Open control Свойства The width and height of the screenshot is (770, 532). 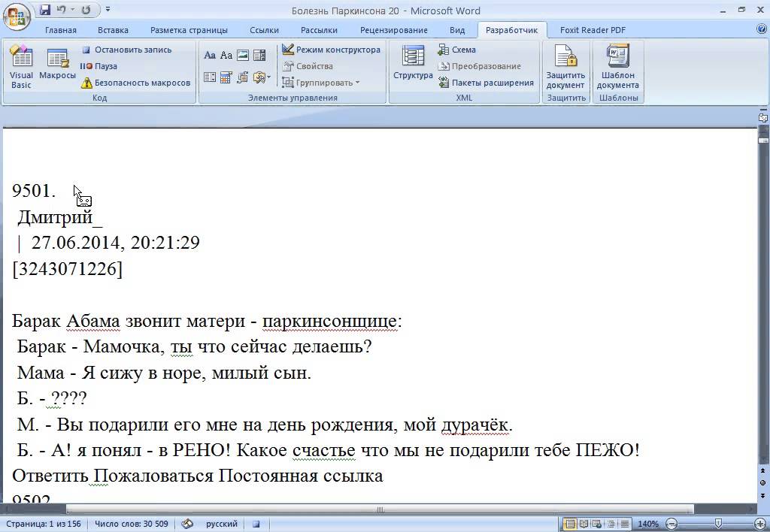point(308,66)
